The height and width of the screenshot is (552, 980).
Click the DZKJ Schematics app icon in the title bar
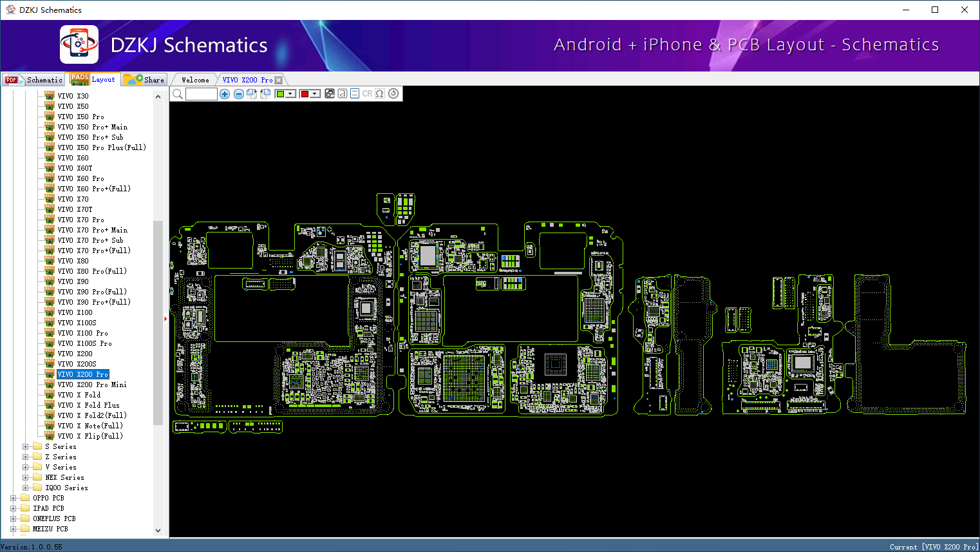[10, 10]
